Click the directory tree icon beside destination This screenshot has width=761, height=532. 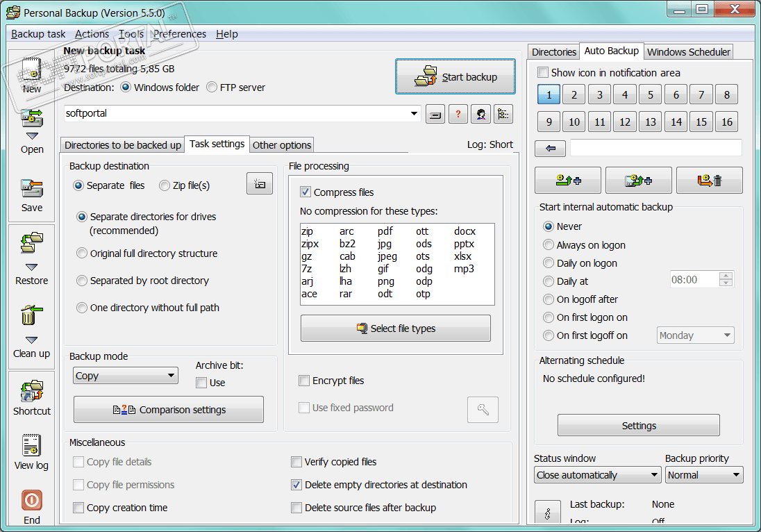click(504, 115)
